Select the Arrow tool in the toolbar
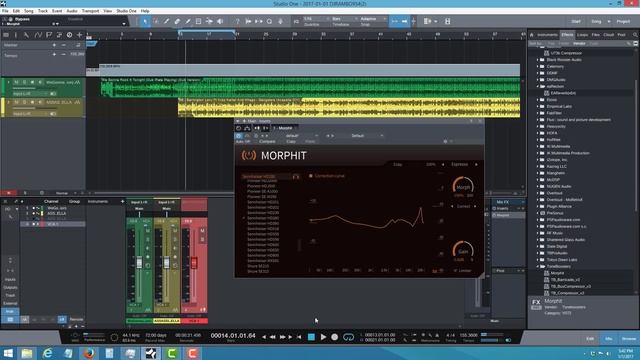This screenshot has width=640, height=360. pos(145,21)
